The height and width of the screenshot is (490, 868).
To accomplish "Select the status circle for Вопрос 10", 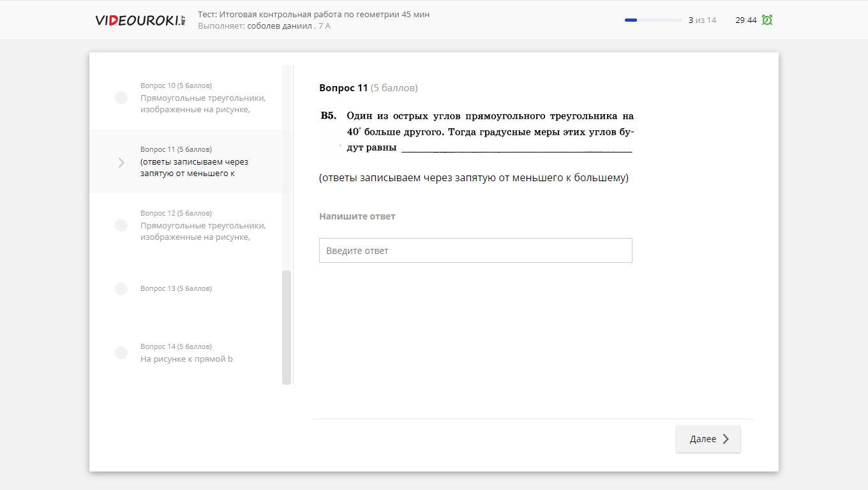I will click(x=121, y=98).
